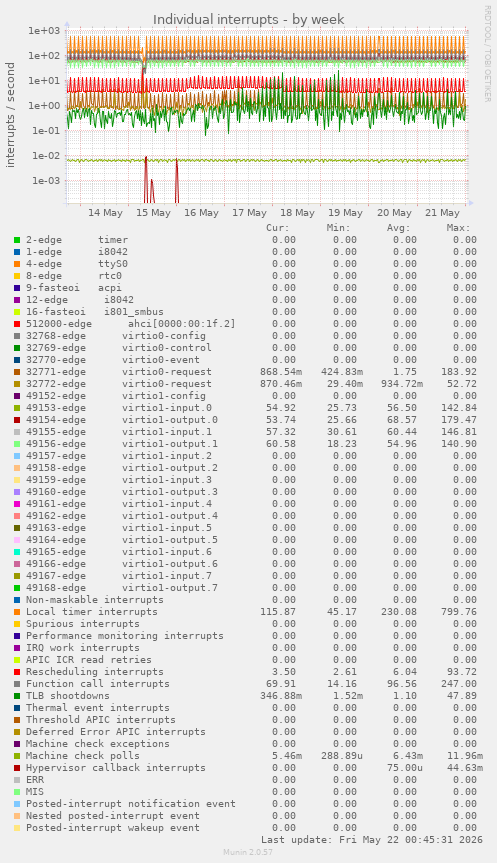
Task: Click the Cur: column header
Action: (x=277, y=228)
